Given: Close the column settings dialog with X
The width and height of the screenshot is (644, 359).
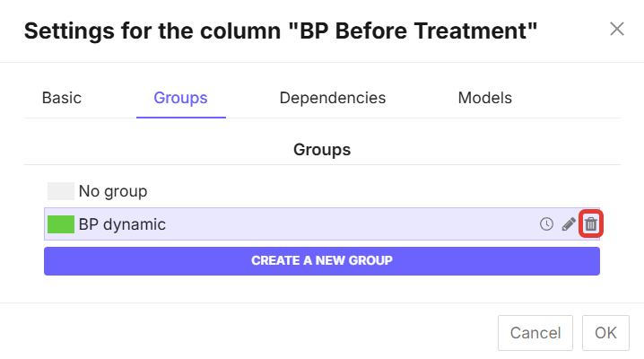Looking at the screenshot, I should coord(617,29).
